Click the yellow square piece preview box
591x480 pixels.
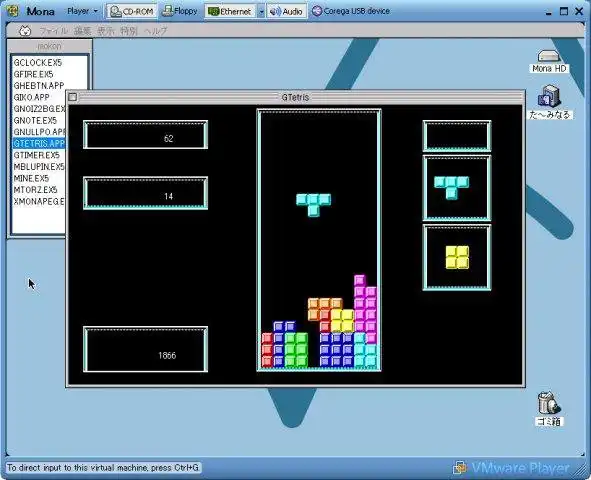tap(457, 257)
